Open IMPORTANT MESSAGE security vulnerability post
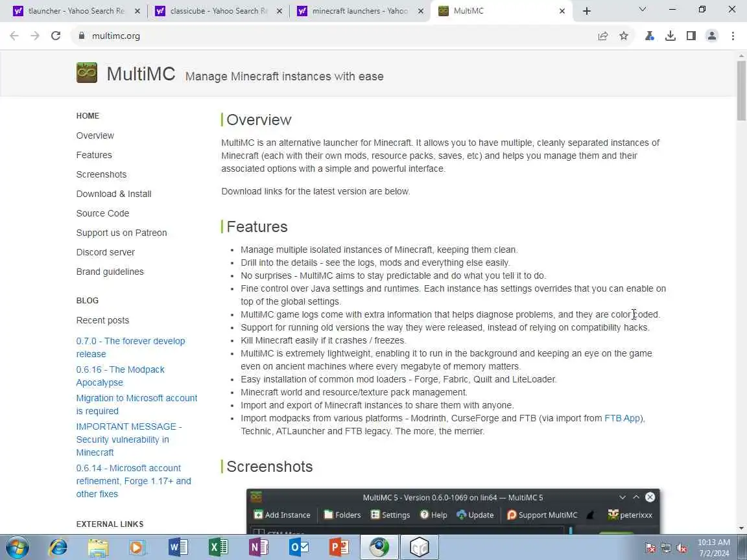This screenshot has width=747, height=560. pyautogui.click(x=129, y=439)
